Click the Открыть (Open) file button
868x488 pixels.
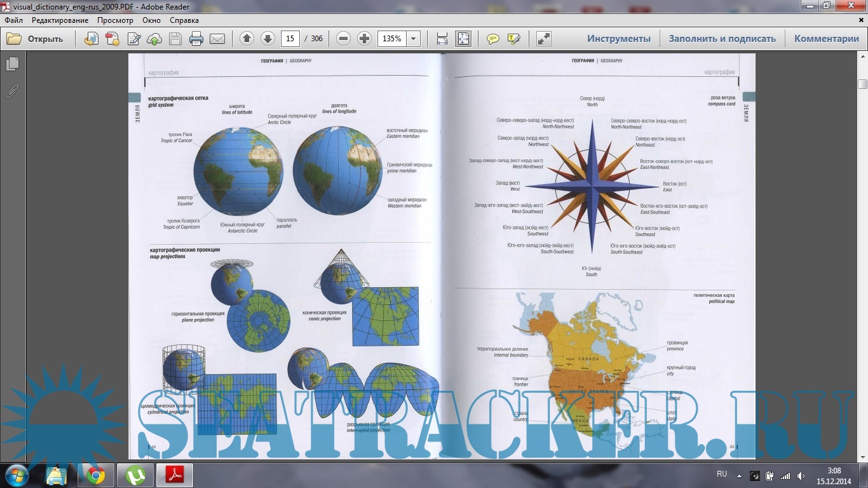tap(36, 39)
